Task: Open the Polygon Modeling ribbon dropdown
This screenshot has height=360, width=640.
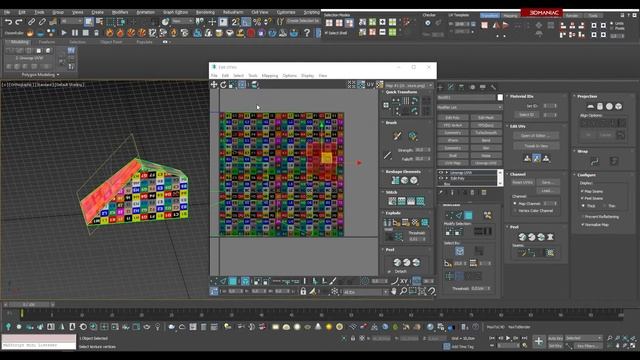Action: point(40,75)
